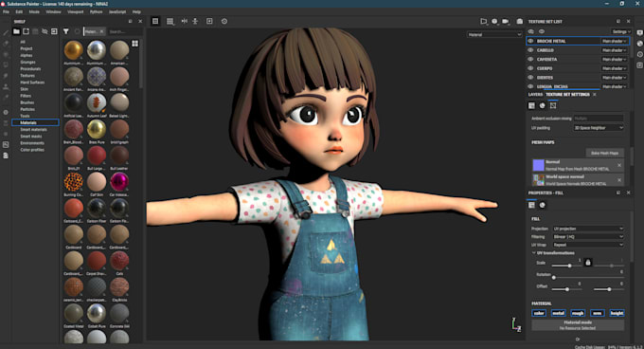Image resolution: width=644 pixels, height=349 pixels.
Task: Click the grid display icon in top toolbar
Action: pyautogui.click(x=170, y=21)
